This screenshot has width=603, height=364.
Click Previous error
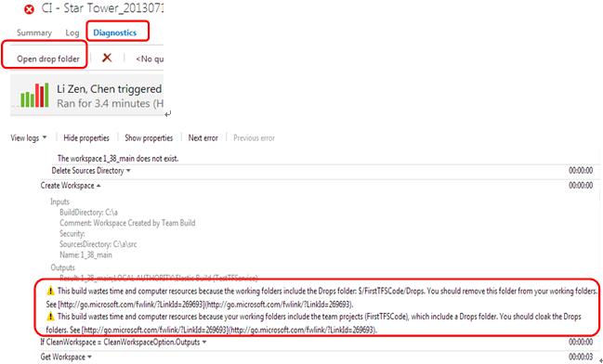click(x=254, y=137)
